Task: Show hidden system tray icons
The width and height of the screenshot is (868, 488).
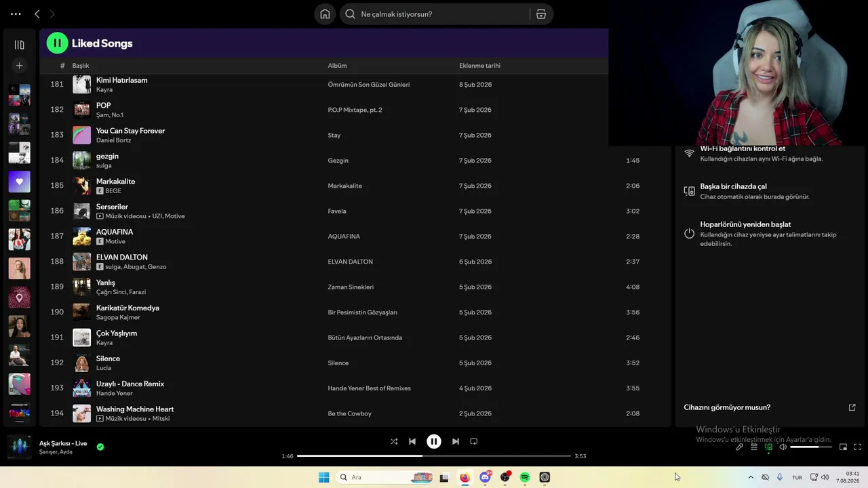Action: click(x=751, y=477)
